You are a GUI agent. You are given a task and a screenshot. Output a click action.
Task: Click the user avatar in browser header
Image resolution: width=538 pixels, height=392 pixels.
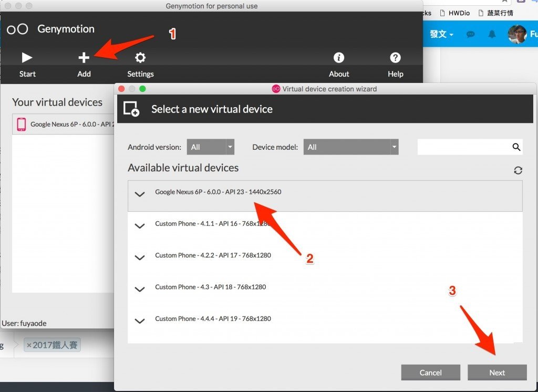point(517,34)
